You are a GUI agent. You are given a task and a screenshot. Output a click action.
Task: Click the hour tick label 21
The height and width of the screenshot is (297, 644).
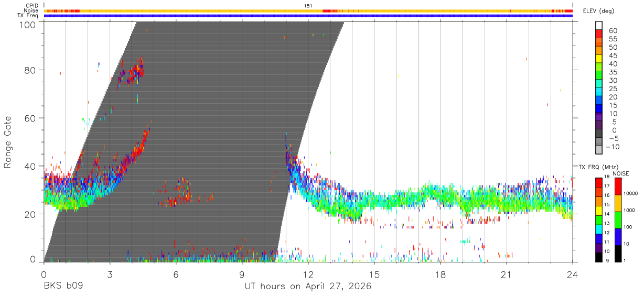point(507,275)
